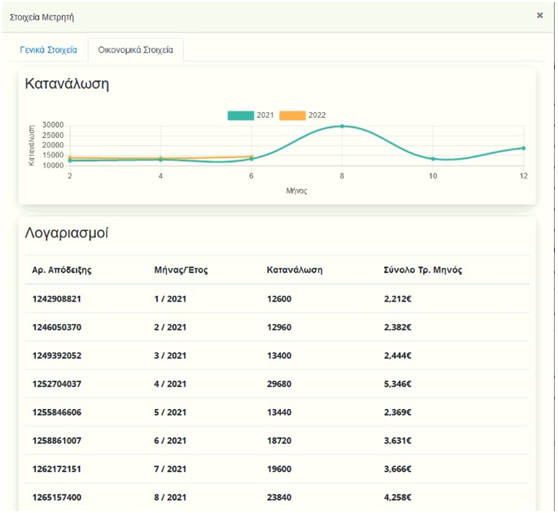
Task: Click the 2021 data point at month 8
Action: click(342, 126)
